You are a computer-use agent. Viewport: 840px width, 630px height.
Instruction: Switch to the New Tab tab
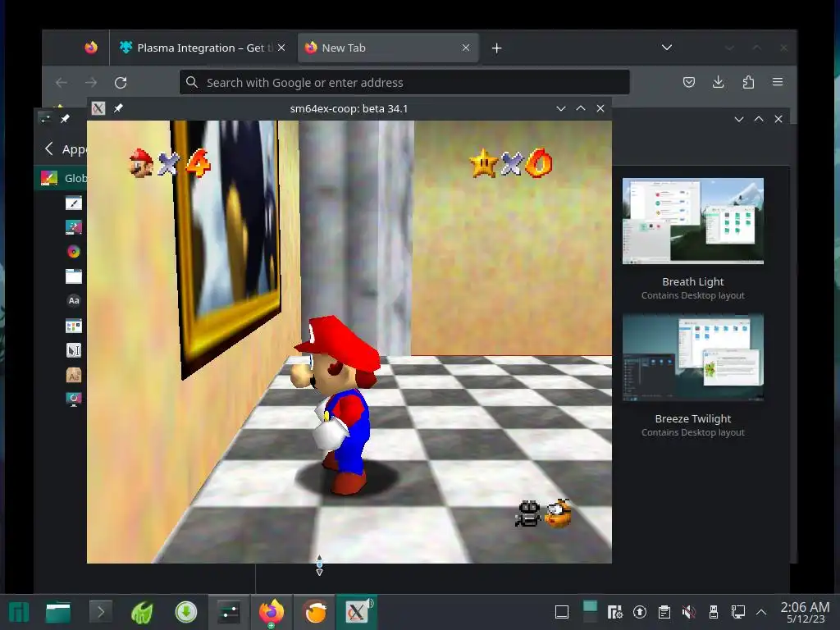click(387, 48)
